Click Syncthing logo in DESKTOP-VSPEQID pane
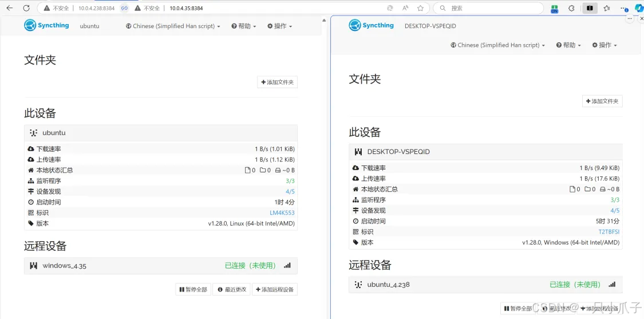 tap(372, 26)
